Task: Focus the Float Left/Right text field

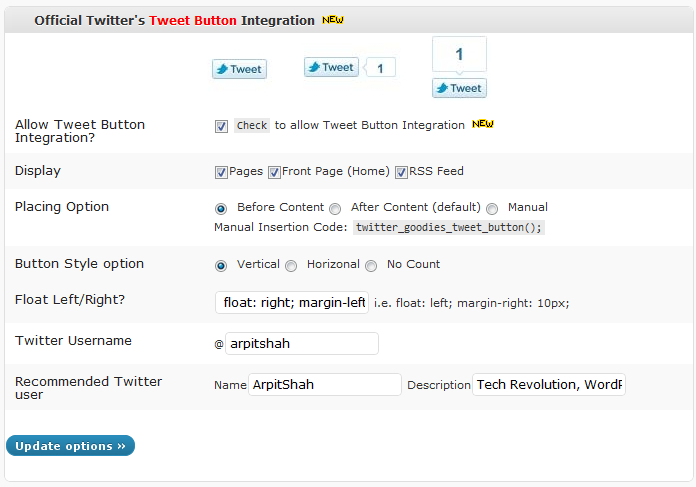Action: pos(292,303)
